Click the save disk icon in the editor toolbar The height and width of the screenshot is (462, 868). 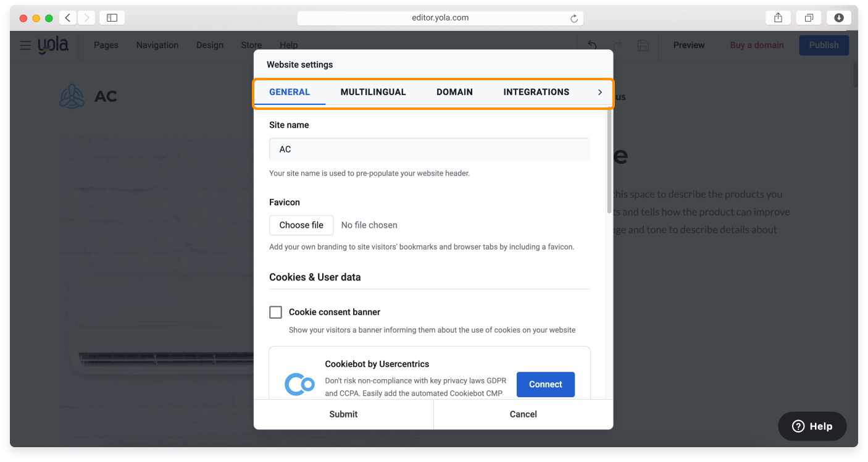pos(643,45)
